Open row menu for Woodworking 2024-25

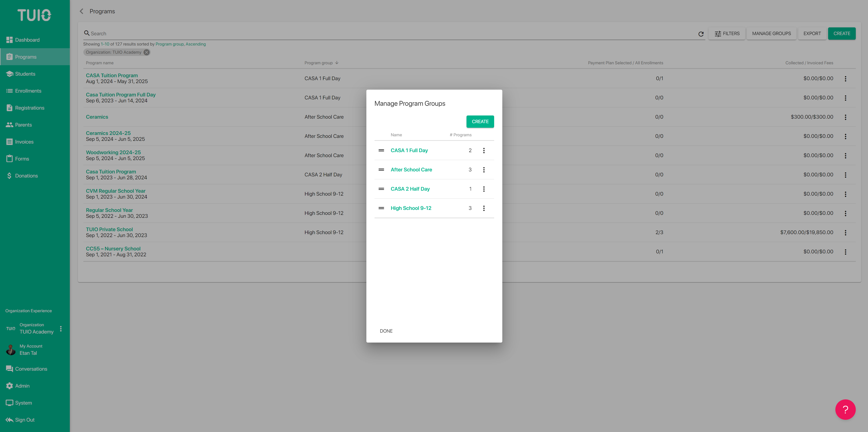coord(845,156)
